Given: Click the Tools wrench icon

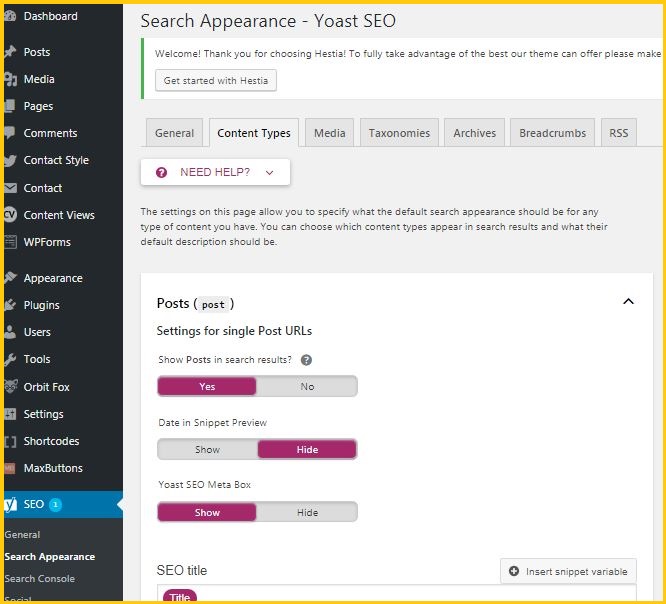Looking at the screenshot, I should pyautogui.click(x=10, y=359).
